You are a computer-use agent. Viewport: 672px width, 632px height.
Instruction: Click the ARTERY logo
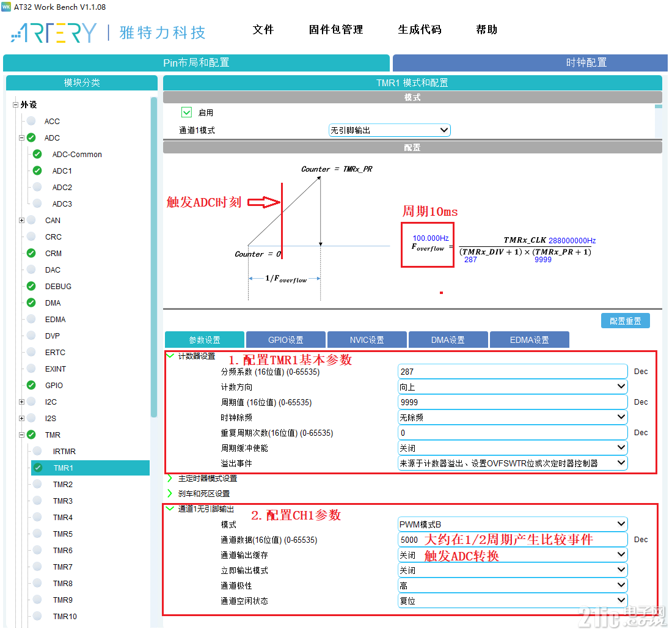(x=54, y=33)
